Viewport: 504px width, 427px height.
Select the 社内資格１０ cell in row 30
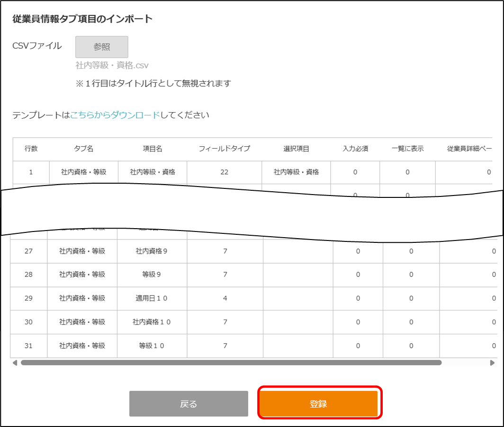(x=152, y=322)
